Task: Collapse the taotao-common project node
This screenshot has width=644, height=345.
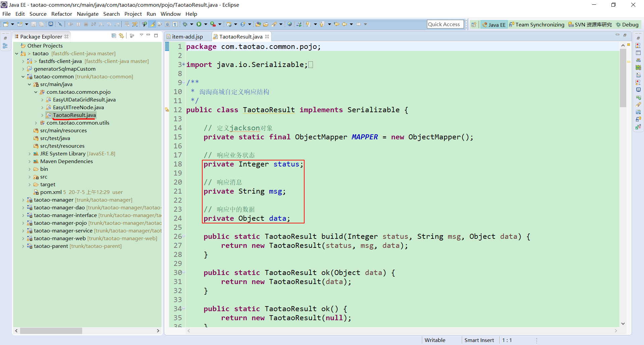Action: (x=23, y=77)
